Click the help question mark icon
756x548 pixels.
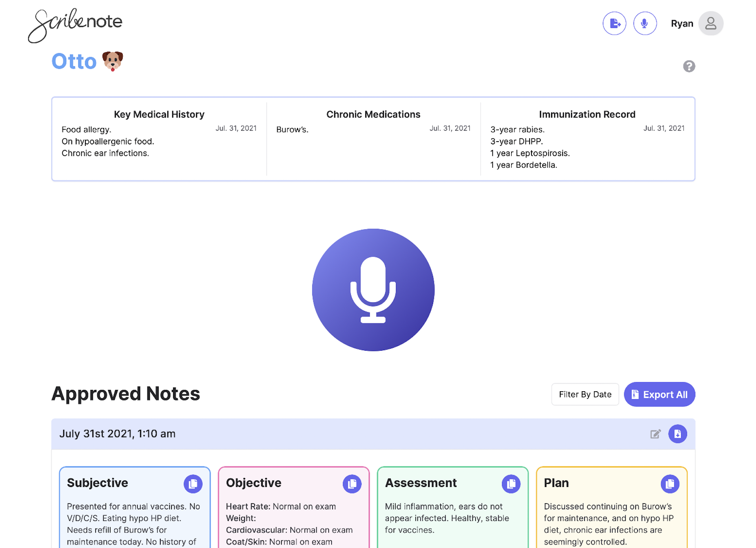click(689, 66)
